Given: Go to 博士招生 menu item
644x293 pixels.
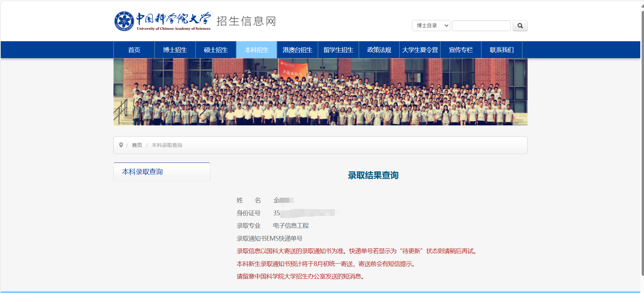Looking at the screenshot, I should pyautogui.click(x=175, y=50).
